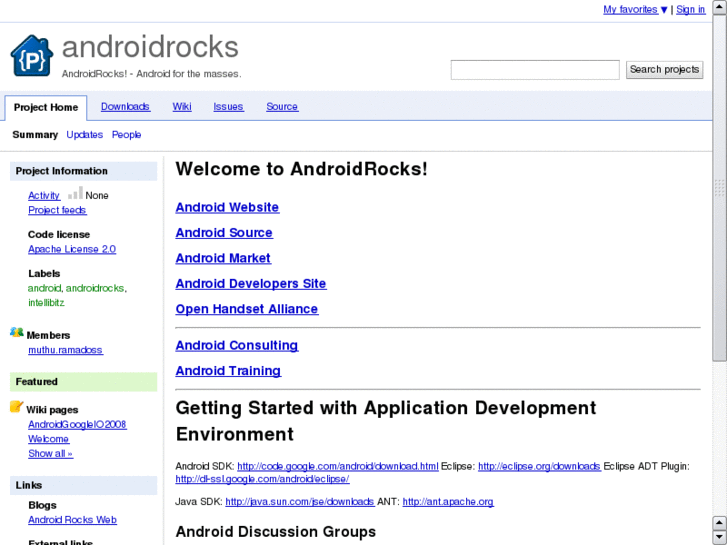Follow the Android Source link
Viewport: 727px width, 545px height.
(224, 233)
